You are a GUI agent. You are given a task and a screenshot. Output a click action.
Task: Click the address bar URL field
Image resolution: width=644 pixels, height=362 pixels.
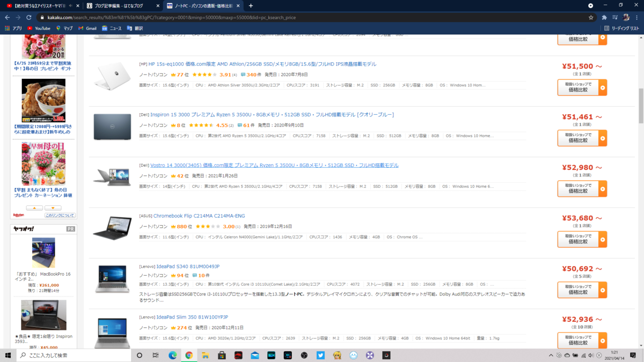click(311, 17)
